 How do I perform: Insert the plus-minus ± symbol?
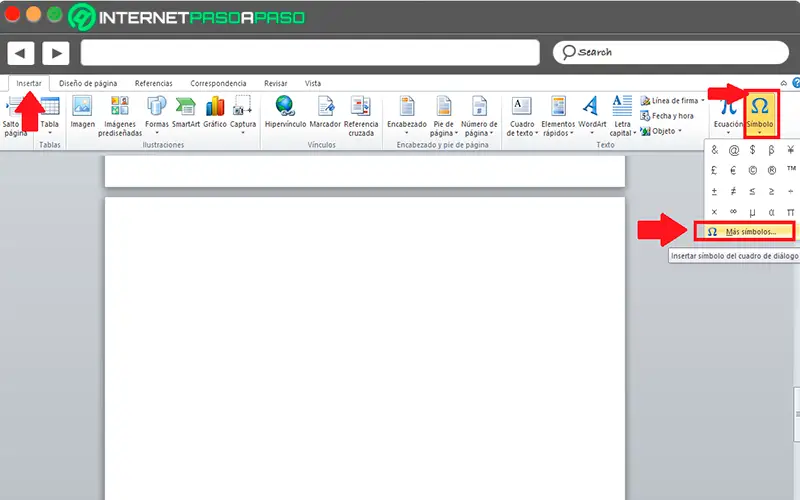tap(714, 191)
